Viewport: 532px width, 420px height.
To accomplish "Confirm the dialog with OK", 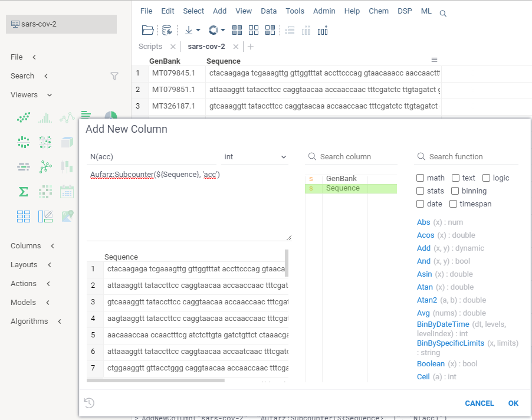I will coord(513,403).
